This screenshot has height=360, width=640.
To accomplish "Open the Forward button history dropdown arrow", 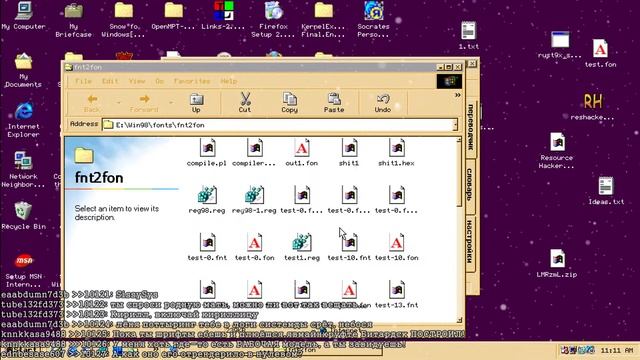I will 171,103.
